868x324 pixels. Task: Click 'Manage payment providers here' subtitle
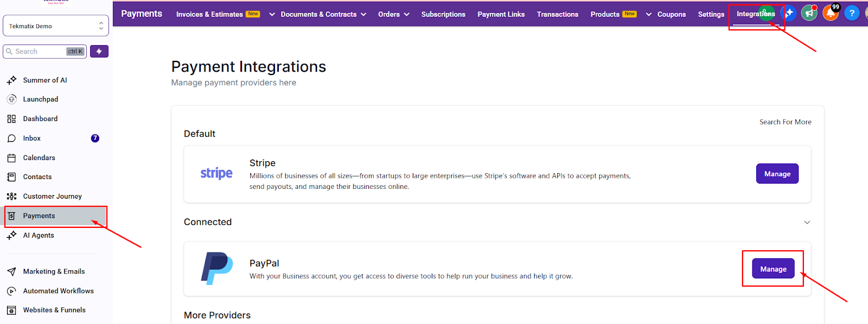[234, 82]
